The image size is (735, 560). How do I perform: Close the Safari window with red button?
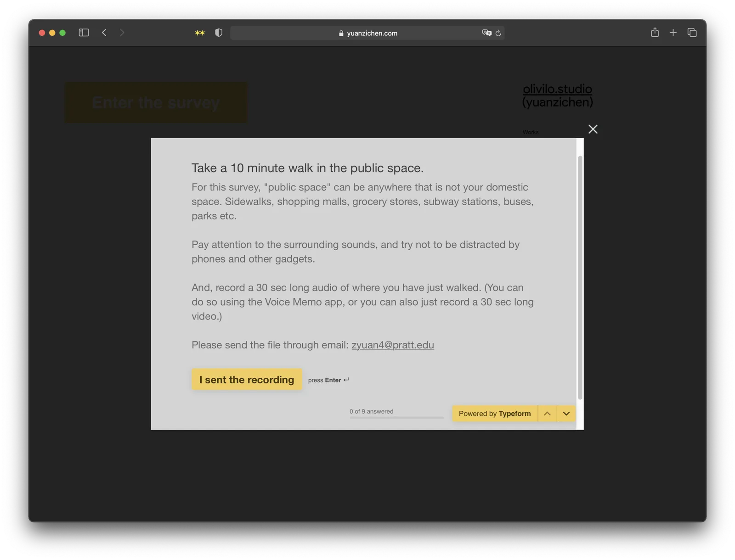pyautogui.click(x=42, y=33)
